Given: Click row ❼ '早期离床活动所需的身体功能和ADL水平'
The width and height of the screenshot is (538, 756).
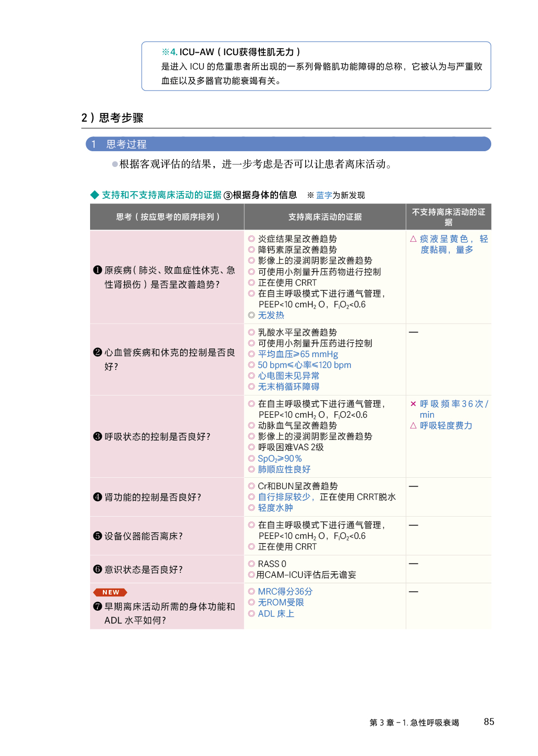Looking at the screenshot, I should tap(167, 606).
